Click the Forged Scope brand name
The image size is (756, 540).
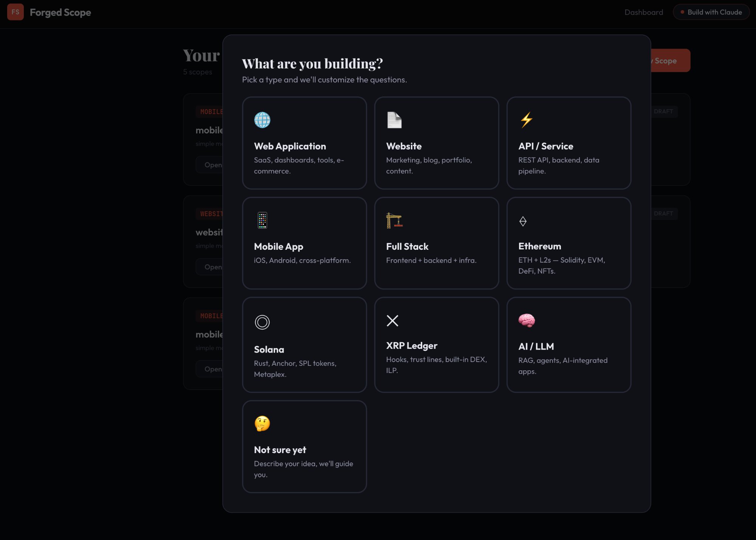click(x=60, y=12)
